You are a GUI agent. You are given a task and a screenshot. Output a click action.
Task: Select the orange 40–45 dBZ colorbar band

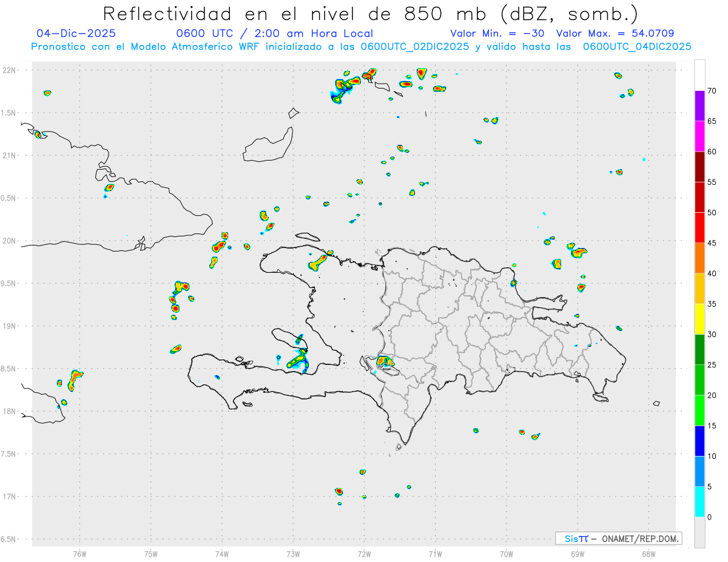699,258
